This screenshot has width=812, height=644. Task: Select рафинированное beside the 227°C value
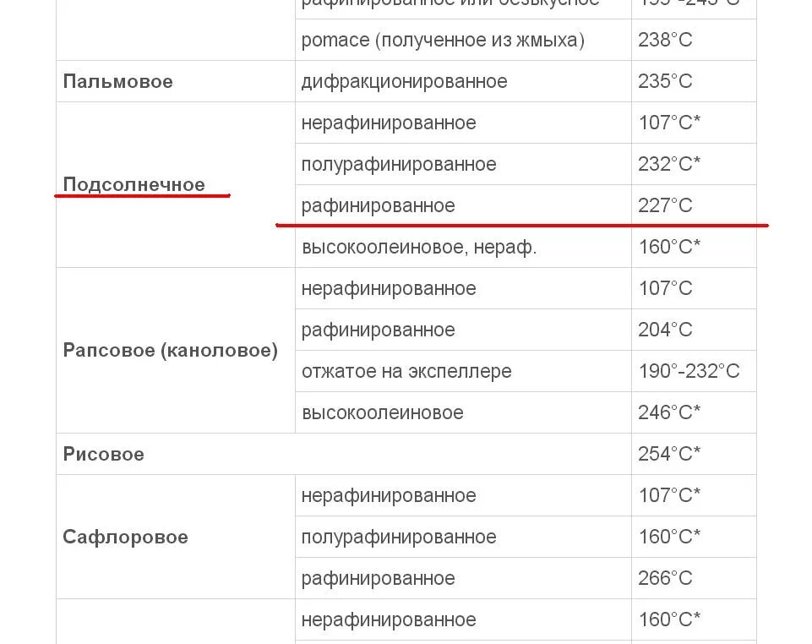click(x=378, y=205)
